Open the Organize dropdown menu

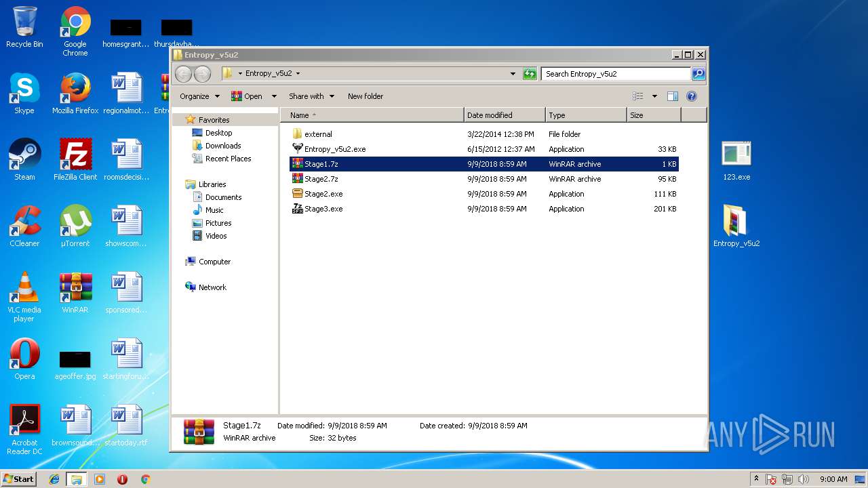tap(199, 96)
